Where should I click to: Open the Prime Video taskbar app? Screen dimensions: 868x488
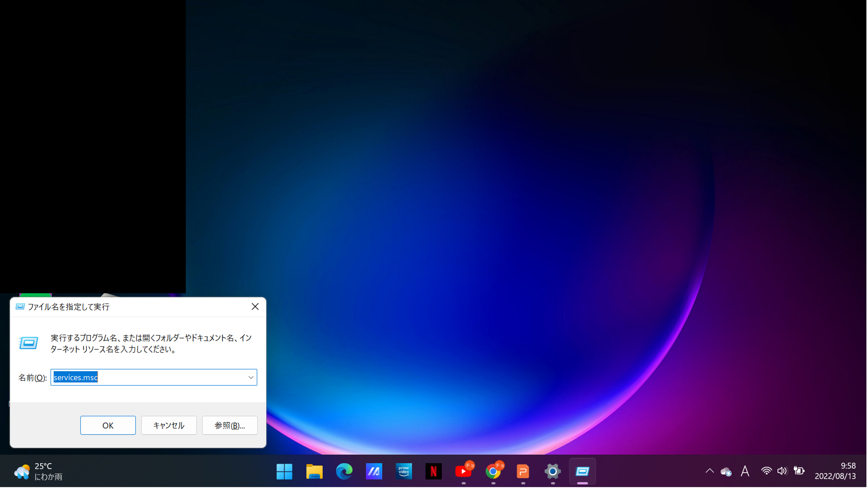click(x=404, y=472)
